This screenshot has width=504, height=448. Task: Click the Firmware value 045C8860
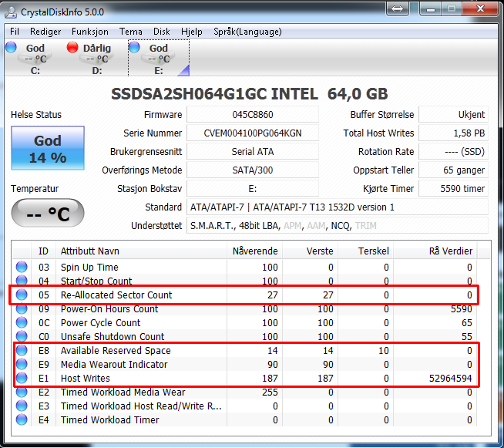point(253,114)
